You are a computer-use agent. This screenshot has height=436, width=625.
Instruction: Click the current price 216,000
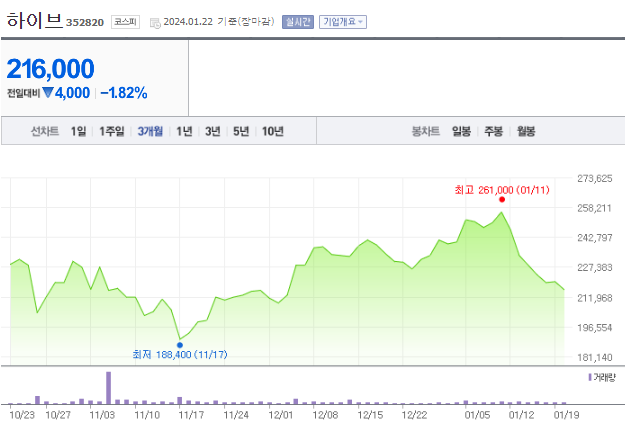pyautogui.click(x=51, y=69)
